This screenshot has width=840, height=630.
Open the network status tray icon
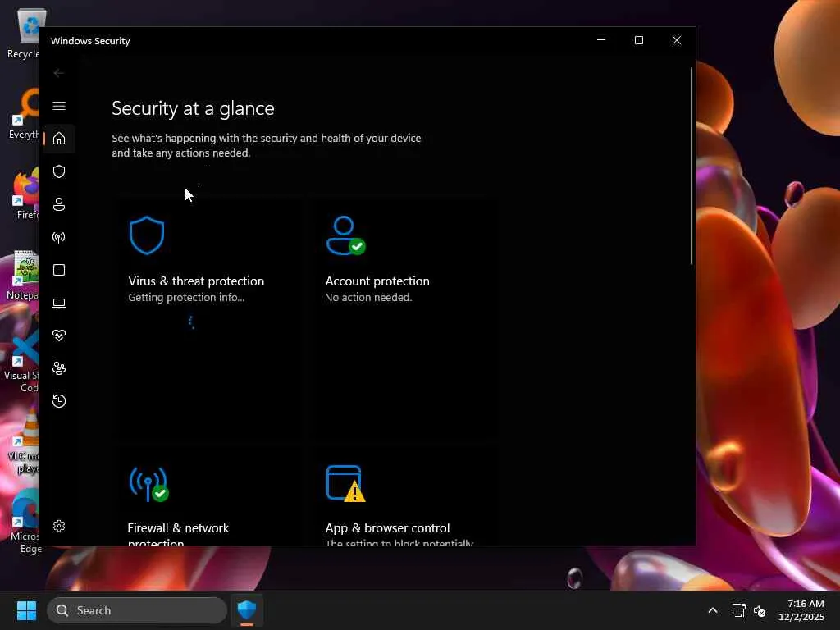pos(739,610)
